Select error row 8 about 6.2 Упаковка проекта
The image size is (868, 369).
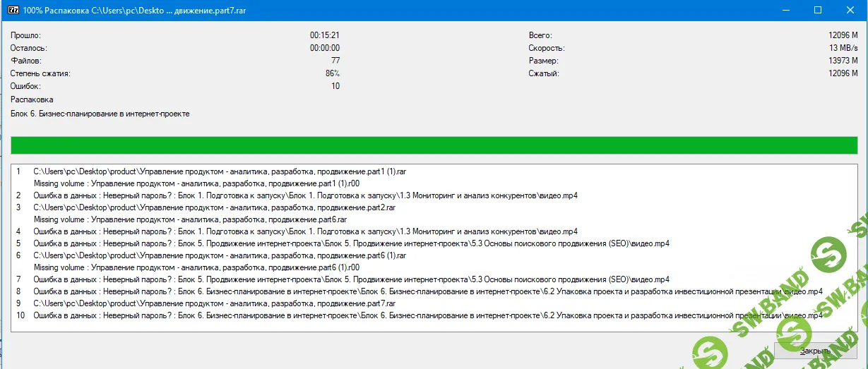pos(427,291)
